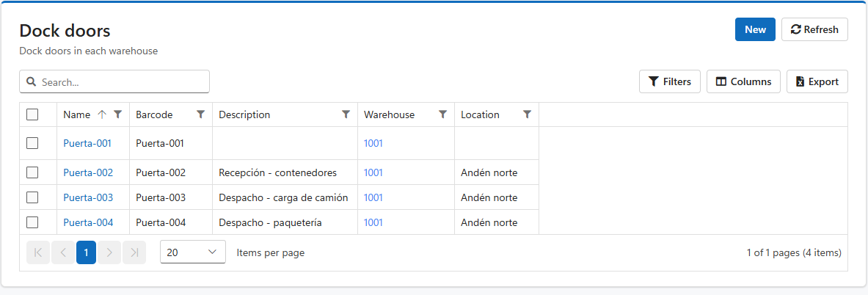The width and height of the screenshot is (868, 295).
Task: Open the Puerta-004 name link
Action: tap(88, 222)
